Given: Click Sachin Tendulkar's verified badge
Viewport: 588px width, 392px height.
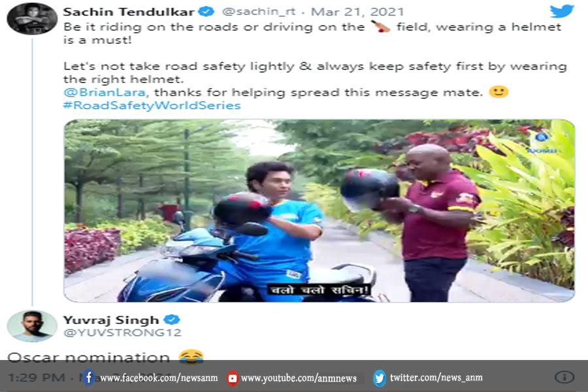Looking at the screenshot, I should pos(206,11).
